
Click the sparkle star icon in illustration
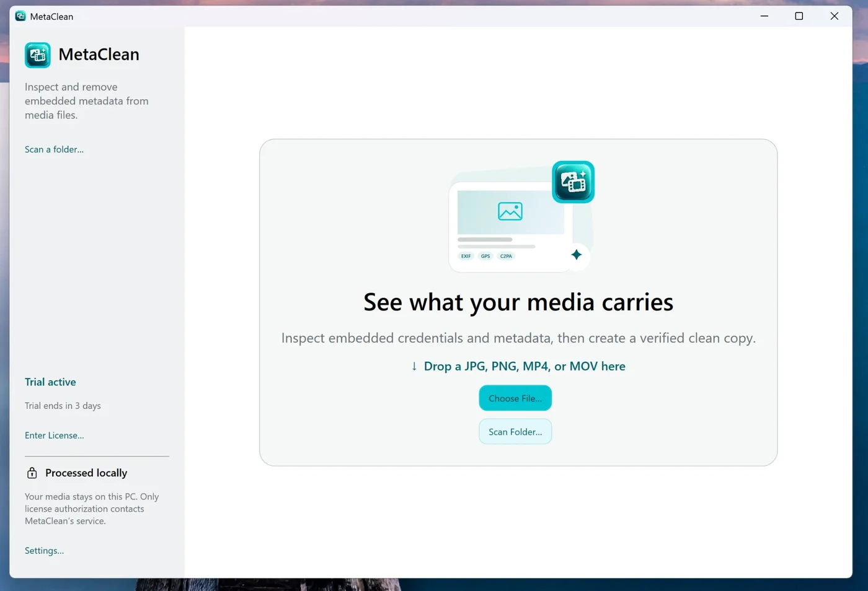[x=577, y=255]
